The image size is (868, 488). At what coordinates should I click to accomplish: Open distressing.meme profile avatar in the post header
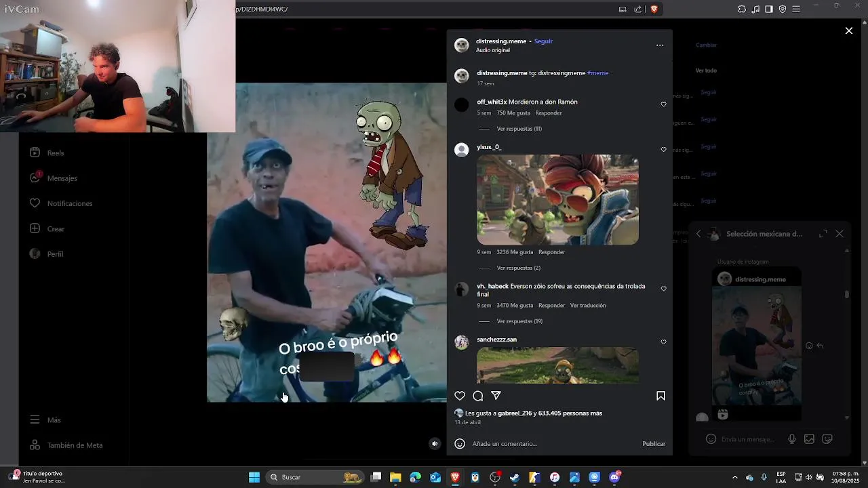[462, 45]
